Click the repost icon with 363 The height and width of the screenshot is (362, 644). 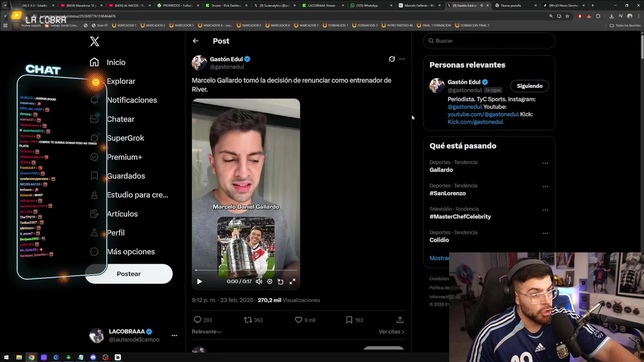pyautogui.click(x=248, y=320)
